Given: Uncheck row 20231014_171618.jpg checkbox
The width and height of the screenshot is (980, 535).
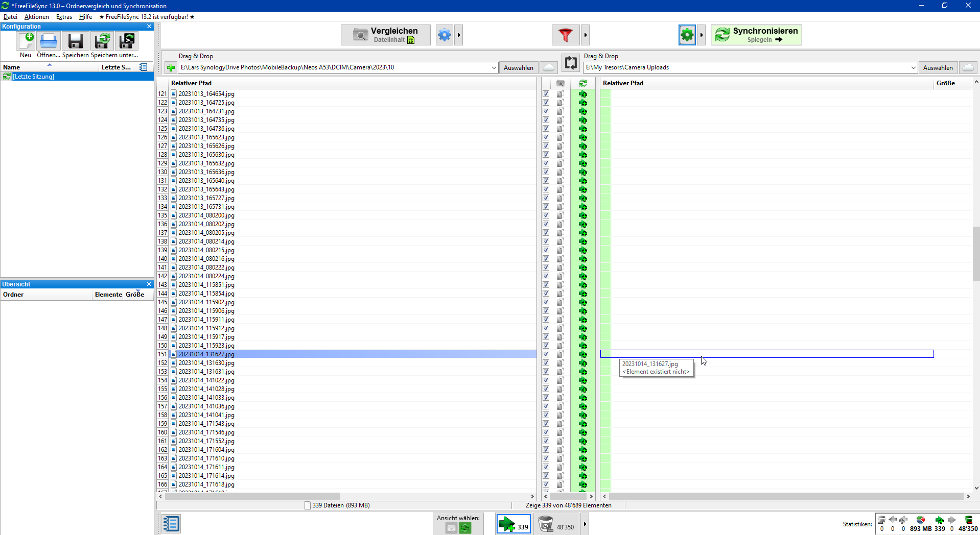Looking at the screenshot, I should point(546,484).
